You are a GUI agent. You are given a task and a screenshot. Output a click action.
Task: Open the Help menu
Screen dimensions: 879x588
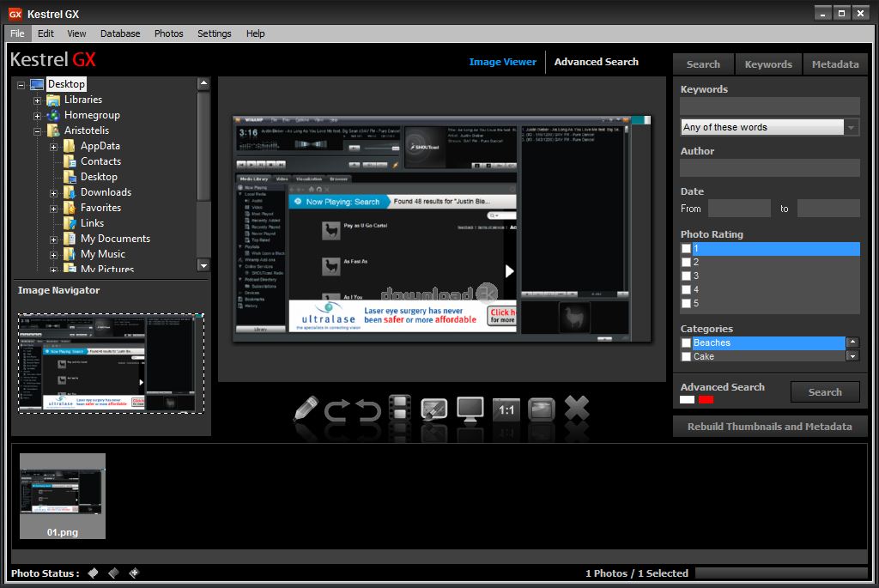point(255,33)
